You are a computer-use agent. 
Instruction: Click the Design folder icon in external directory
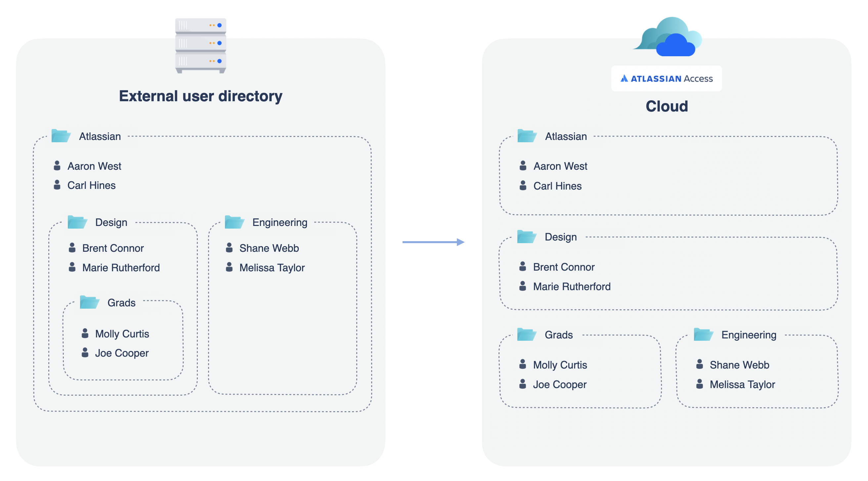(x=77, y=222)
